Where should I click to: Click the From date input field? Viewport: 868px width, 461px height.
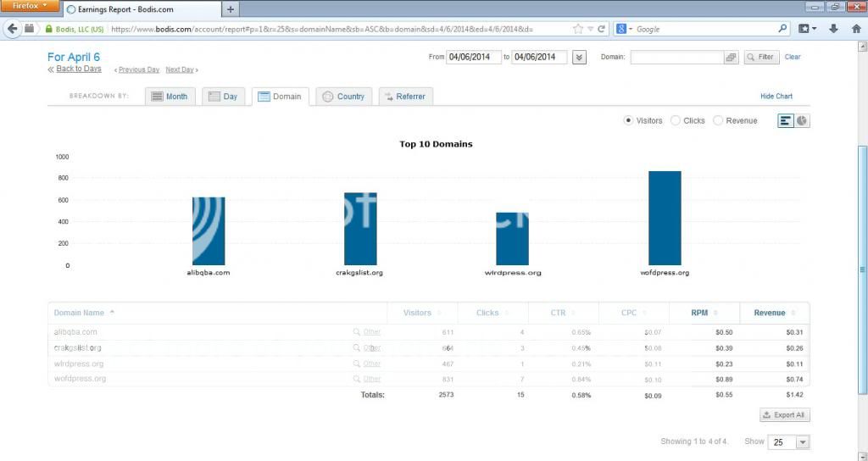[473, 58]
